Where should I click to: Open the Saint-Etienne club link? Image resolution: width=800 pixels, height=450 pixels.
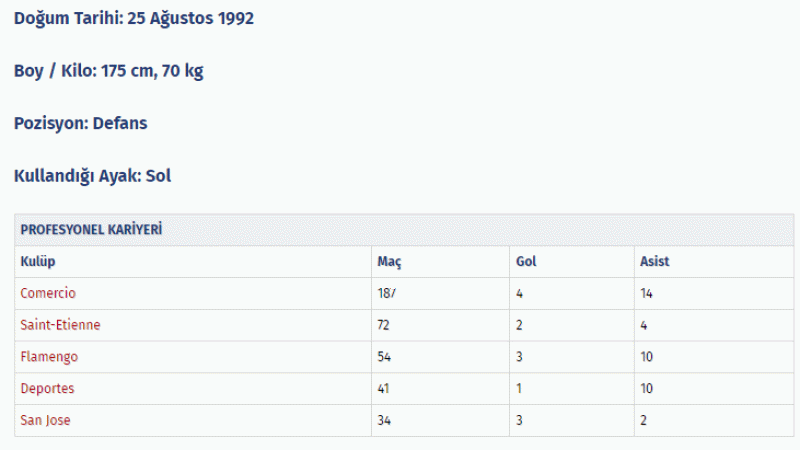point(60,325)
